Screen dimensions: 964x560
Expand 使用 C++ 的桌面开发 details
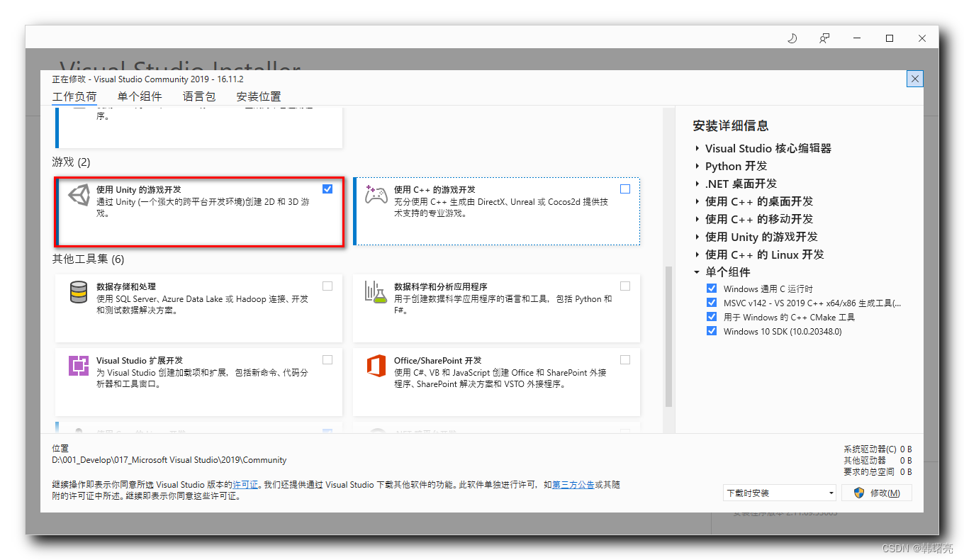(697, 201)
